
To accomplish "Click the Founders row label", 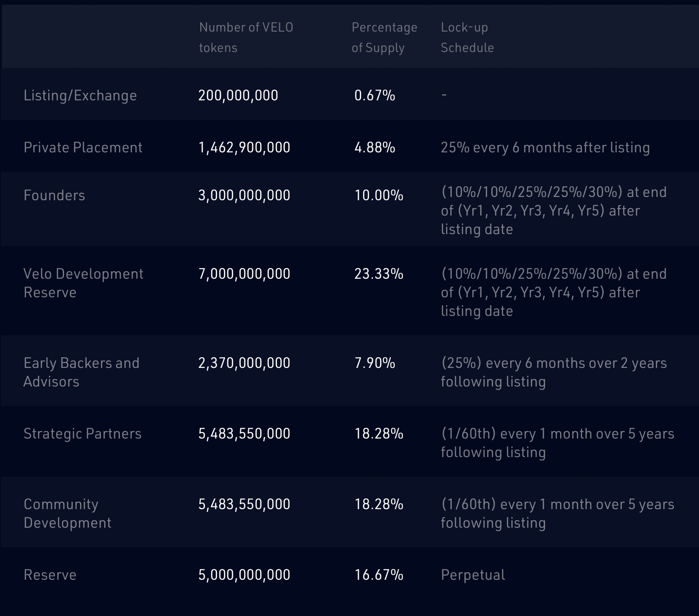I will 54,195.
